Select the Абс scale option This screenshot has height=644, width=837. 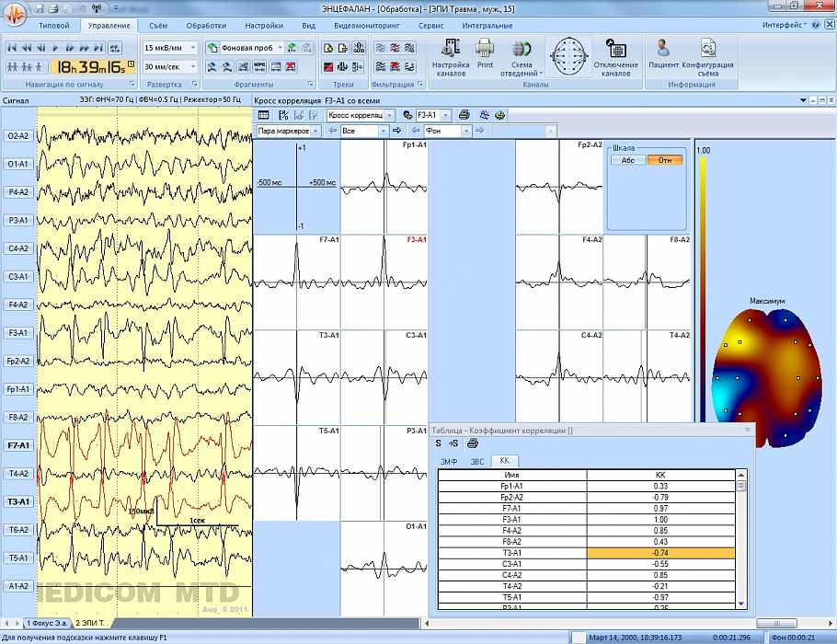click(x=628, y=160)
